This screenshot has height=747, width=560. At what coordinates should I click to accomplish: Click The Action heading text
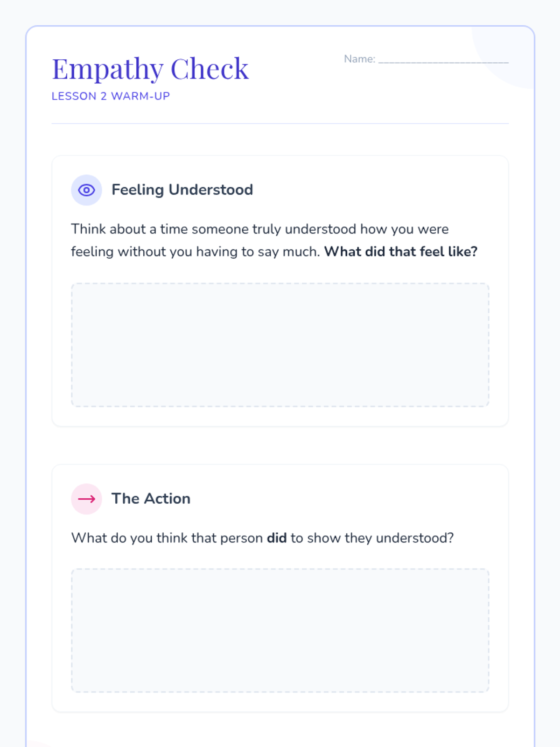151,499
